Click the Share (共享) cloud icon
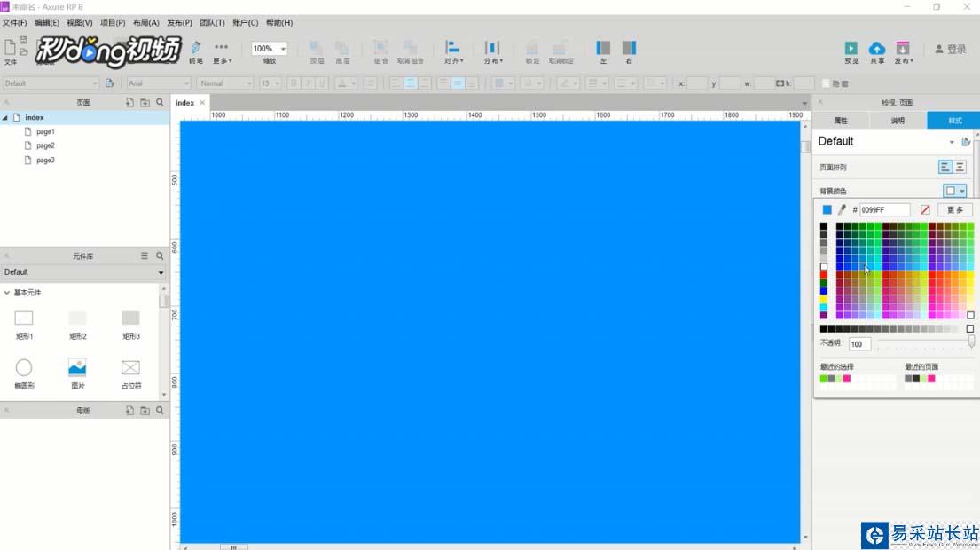The height and width of the screenshot is (550, 980). 877,48
